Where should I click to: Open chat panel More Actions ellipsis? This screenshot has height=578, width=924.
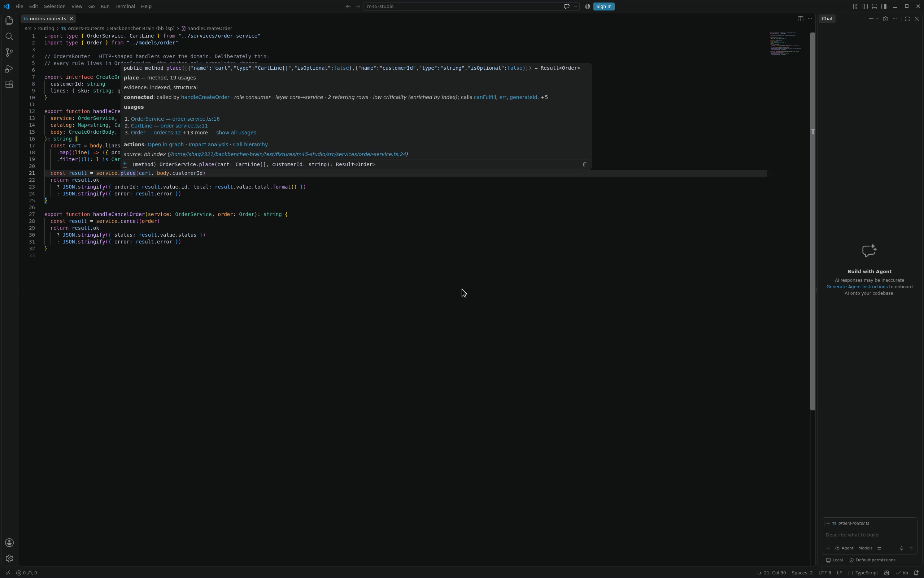pos(895,19)
